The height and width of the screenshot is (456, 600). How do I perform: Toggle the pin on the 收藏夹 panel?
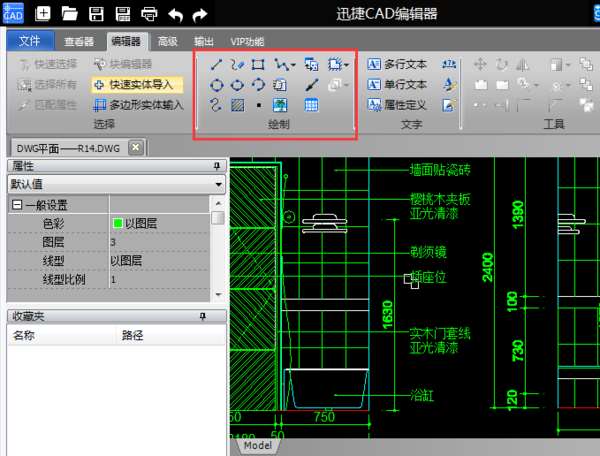tap(203, 316)
